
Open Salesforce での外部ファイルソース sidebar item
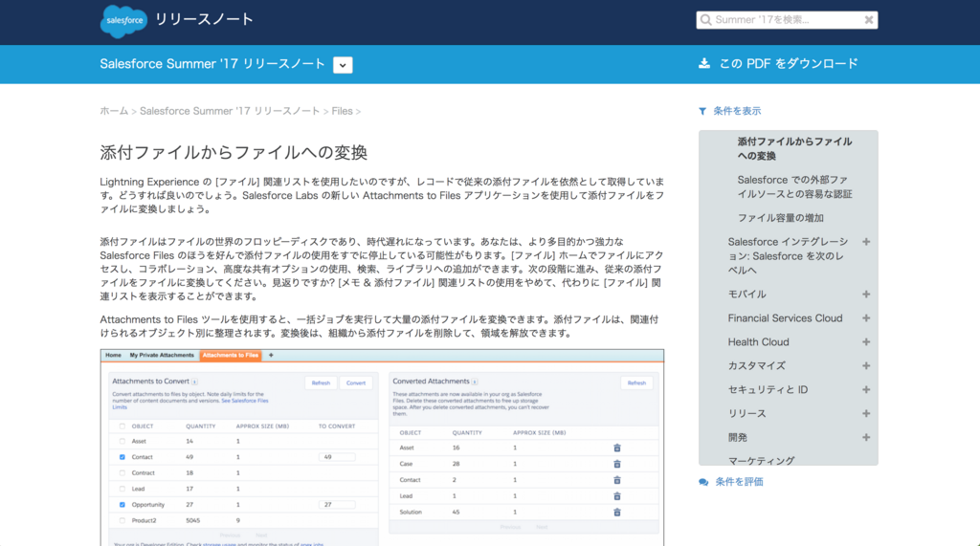coord(794,186)
